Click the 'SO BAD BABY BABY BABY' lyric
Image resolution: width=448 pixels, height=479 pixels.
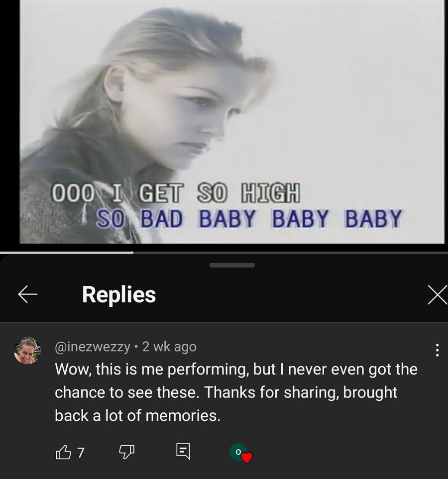249,218
